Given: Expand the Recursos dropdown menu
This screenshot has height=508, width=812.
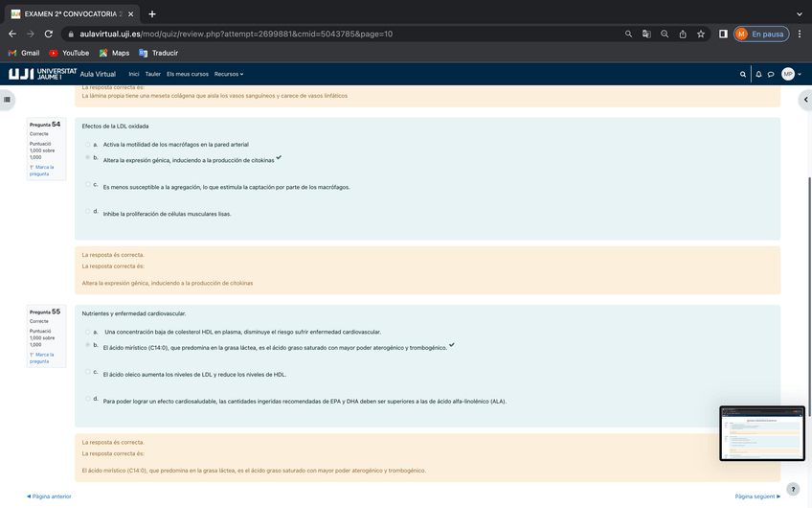Looking at the screenshot, I should pyautogui.click(x=229, y=74).
